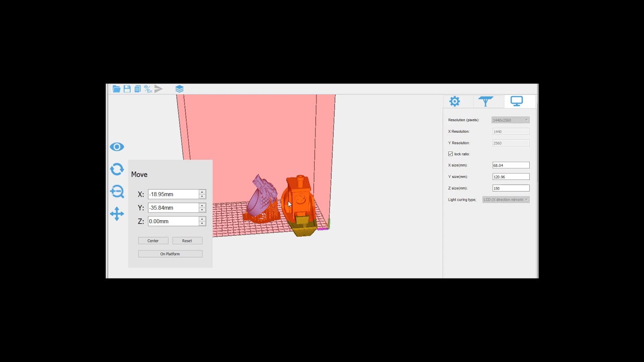This screenshot has width=644, height=362.
Task: Toggle view mode with the eye icon
Action: tap(117, 147)
